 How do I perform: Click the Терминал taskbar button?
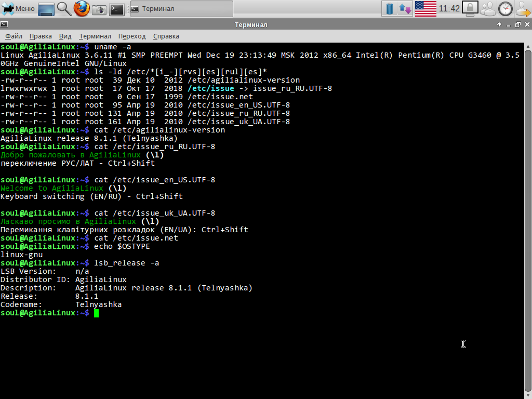(182, 9)
